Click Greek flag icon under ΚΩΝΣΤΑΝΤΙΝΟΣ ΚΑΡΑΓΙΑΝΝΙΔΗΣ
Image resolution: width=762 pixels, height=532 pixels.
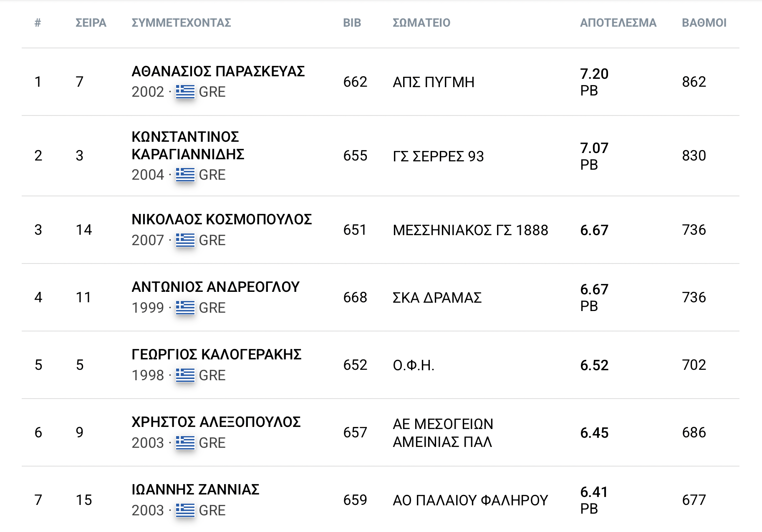tap(185, 175)
